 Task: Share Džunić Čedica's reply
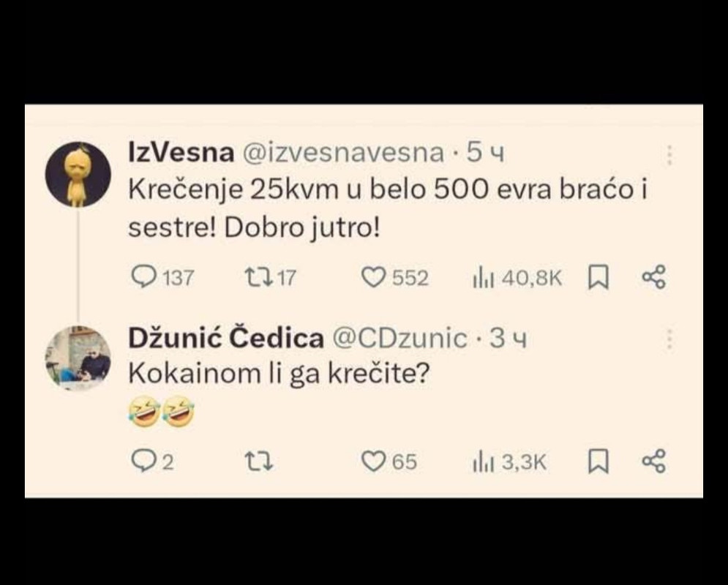(653, 461)
